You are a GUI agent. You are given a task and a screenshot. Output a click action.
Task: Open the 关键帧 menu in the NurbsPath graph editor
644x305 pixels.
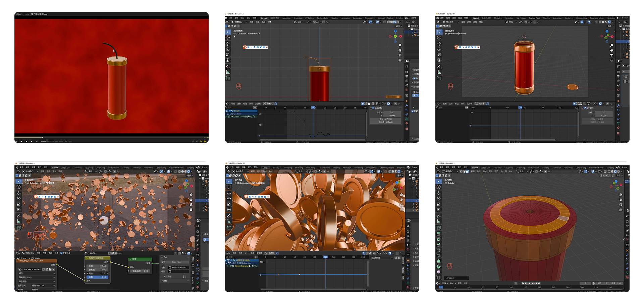point(258,104)
